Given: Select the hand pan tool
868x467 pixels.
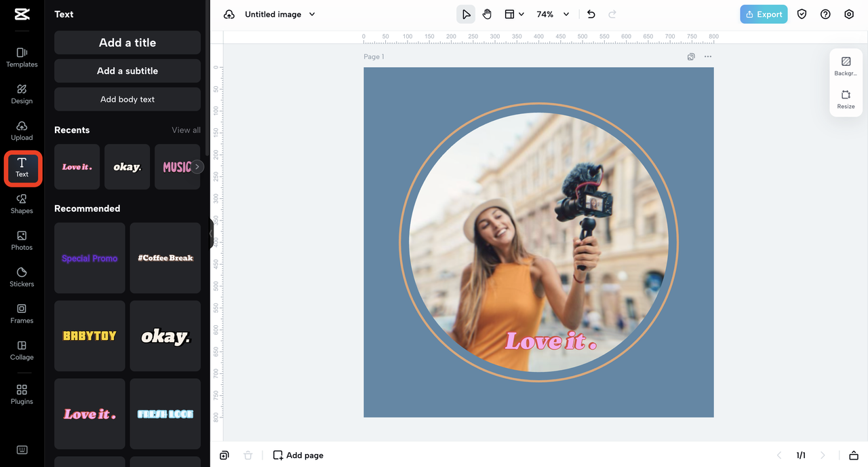Looking at the screenshot, I should (x=487, y=14).
